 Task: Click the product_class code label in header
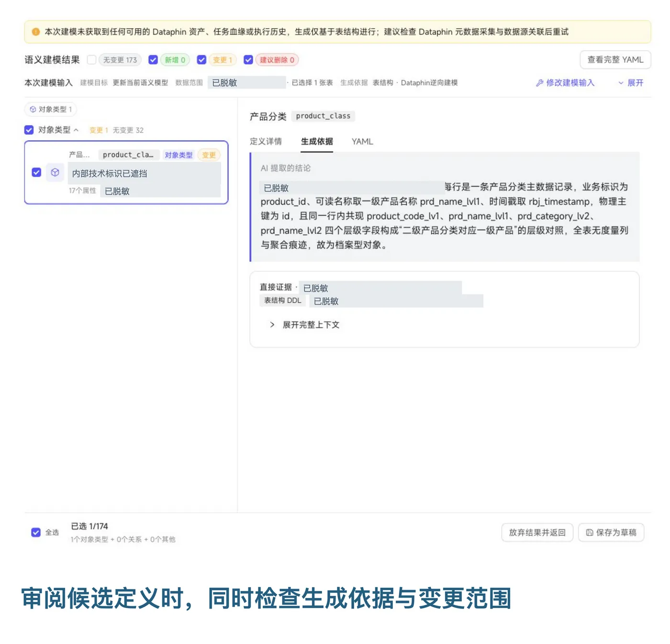[323, 116]
